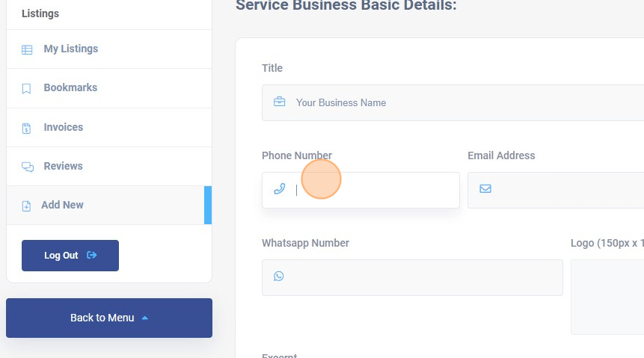This screenshot has height=358, width=644.
Task: Click the briefcase icon in Title field
Action: pyautogui.click(x=279, y=102)
